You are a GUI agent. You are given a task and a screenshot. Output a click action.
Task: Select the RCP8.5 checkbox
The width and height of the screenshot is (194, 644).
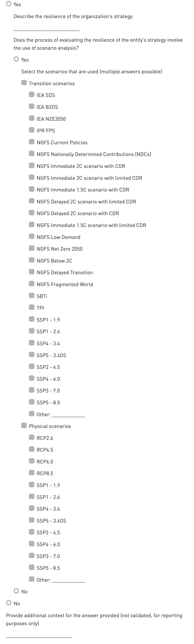click(31, 473)
